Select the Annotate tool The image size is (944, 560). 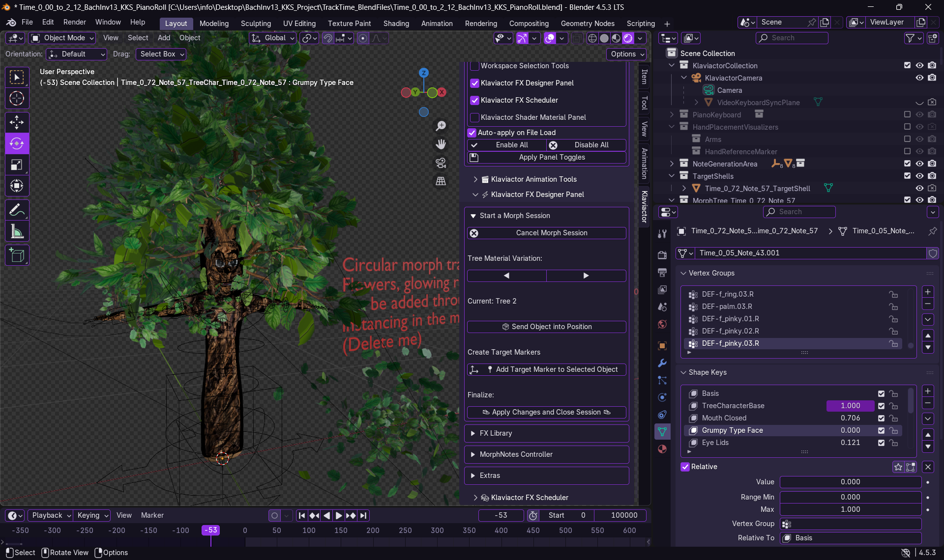(x=17, y=210)
